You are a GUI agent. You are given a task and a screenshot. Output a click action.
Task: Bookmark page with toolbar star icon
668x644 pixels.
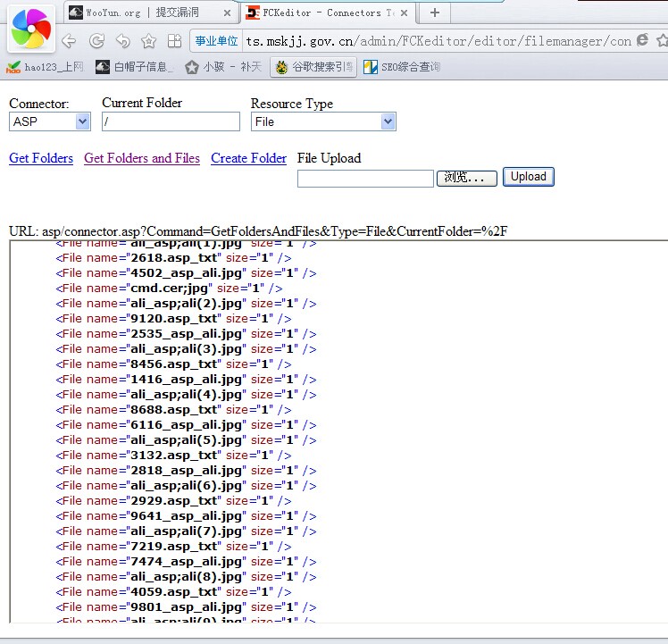point(148,41)
